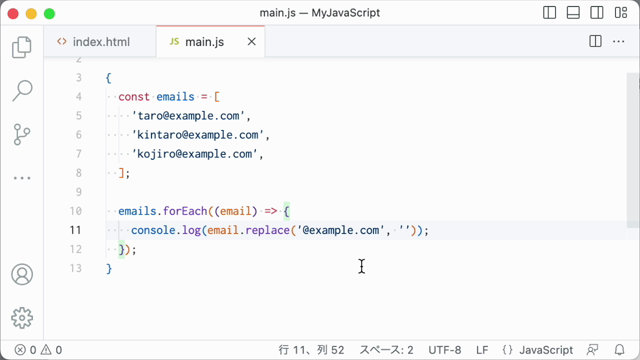Click the editor vertical scrollbar
The width and height of the screenshot is (640, 360).
[x=633, y=150]
